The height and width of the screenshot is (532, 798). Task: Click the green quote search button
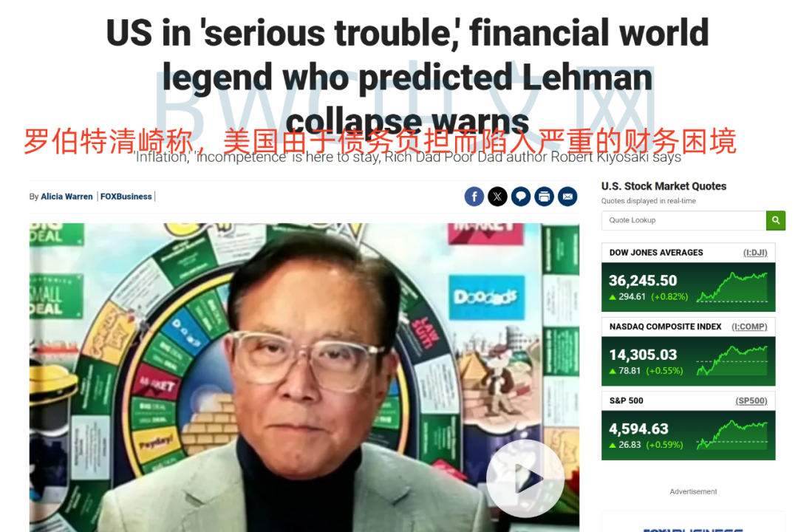pyautogui.click(x=776, y=220)
